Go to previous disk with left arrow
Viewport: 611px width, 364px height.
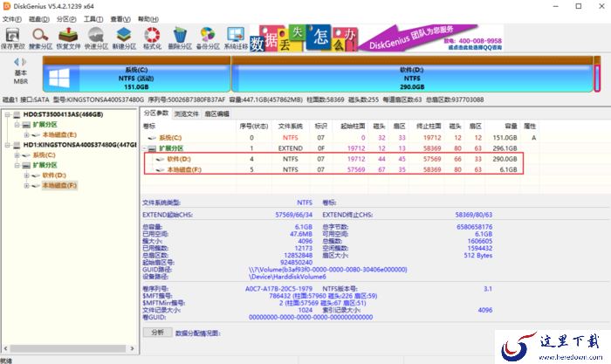click(x=17, y=62)
